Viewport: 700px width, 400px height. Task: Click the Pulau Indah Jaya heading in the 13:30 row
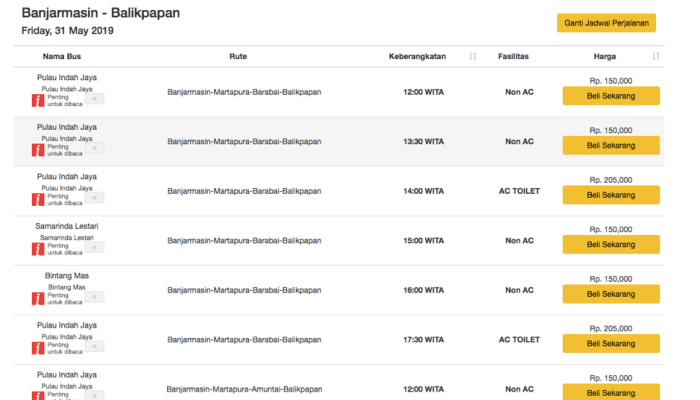click(x=67, y=127)
